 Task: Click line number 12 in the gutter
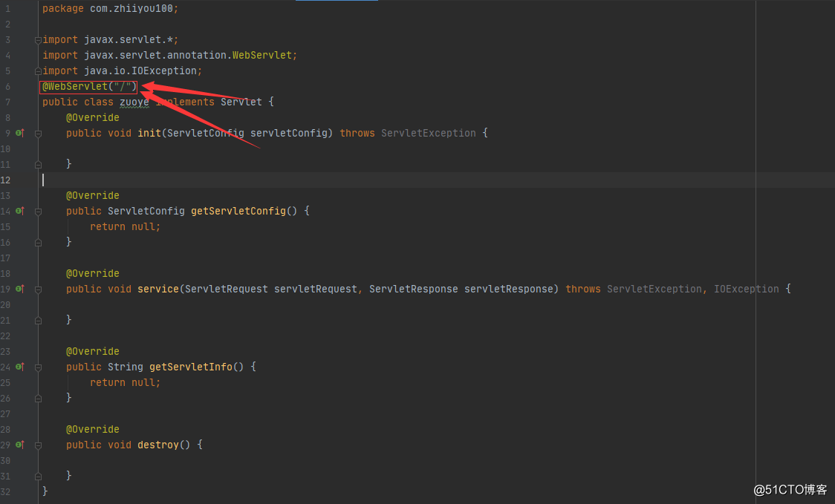point(6,180)
